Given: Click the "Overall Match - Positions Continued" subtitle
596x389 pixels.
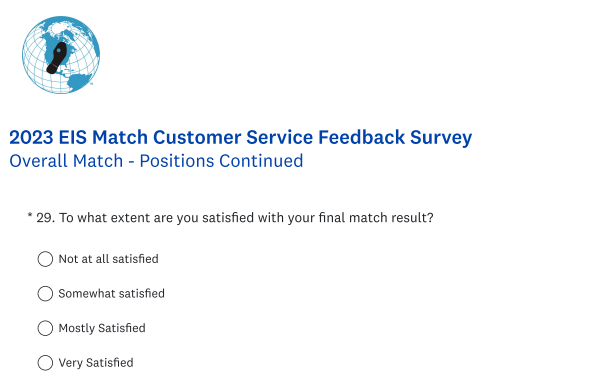Looking at the screenshot, I should coord(156,161).
